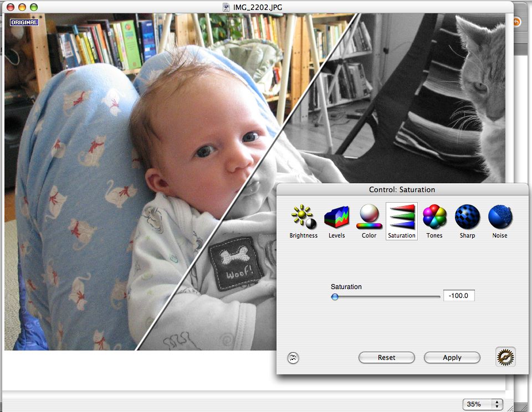The image size is (532, 412).
Task: Select the Noise control icon
Action: tap(500, 222)
